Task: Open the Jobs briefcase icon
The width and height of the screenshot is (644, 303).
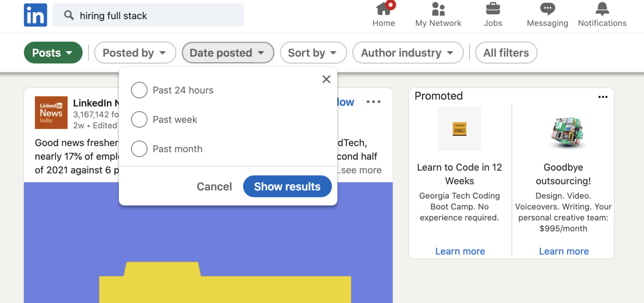Action: tap(493, 9)
